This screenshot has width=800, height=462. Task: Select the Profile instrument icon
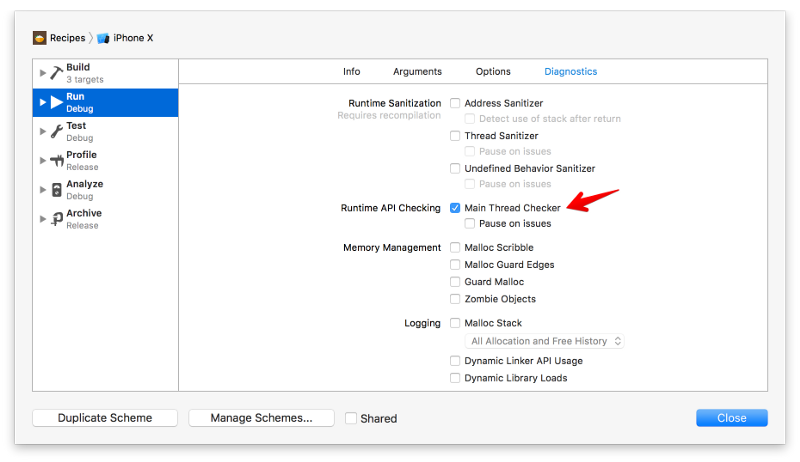(x=57, y=161)
